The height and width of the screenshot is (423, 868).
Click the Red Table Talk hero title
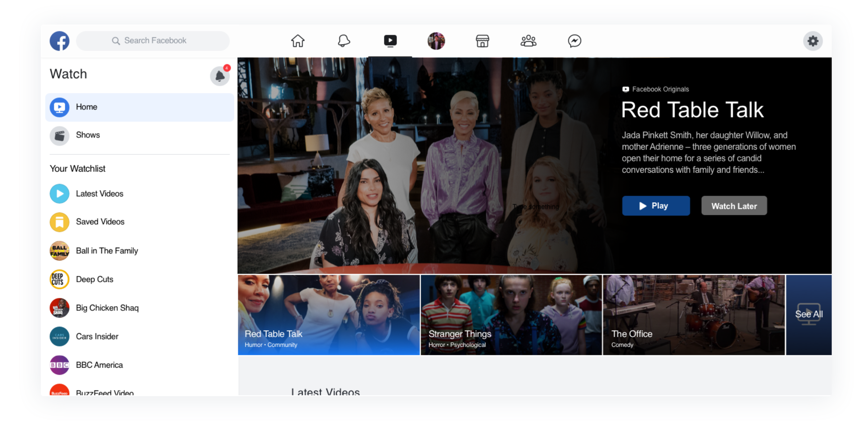[x=692, y=110]
